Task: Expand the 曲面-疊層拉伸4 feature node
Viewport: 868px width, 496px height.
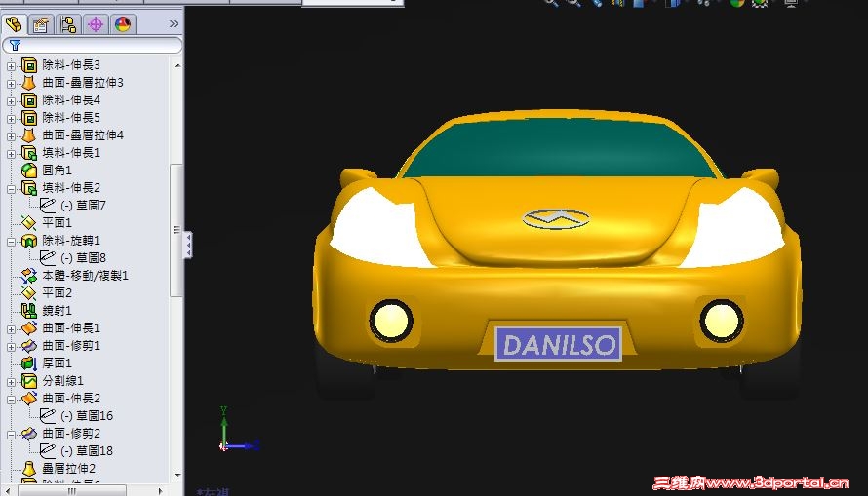Action: pos(11,136)
